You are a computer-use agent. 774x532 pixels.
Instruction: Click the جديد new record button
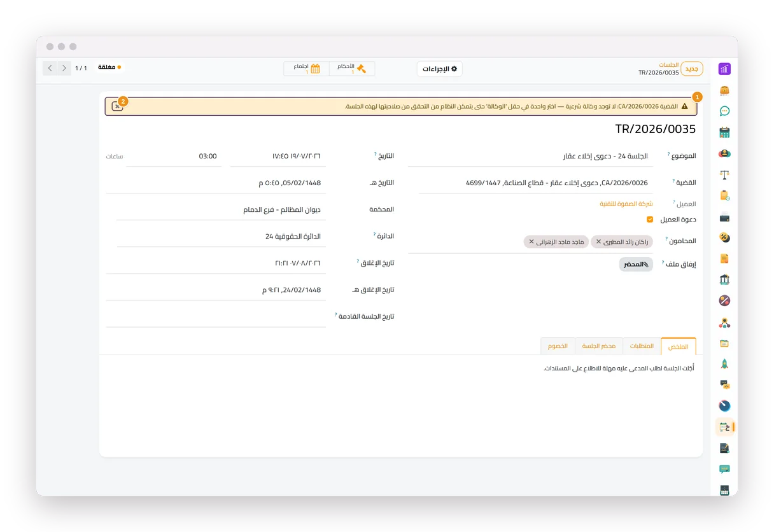tap(692, 69)
